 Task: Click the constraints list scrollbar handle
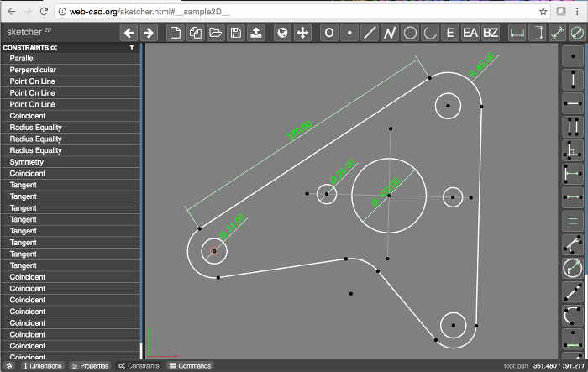coord(140,350)
